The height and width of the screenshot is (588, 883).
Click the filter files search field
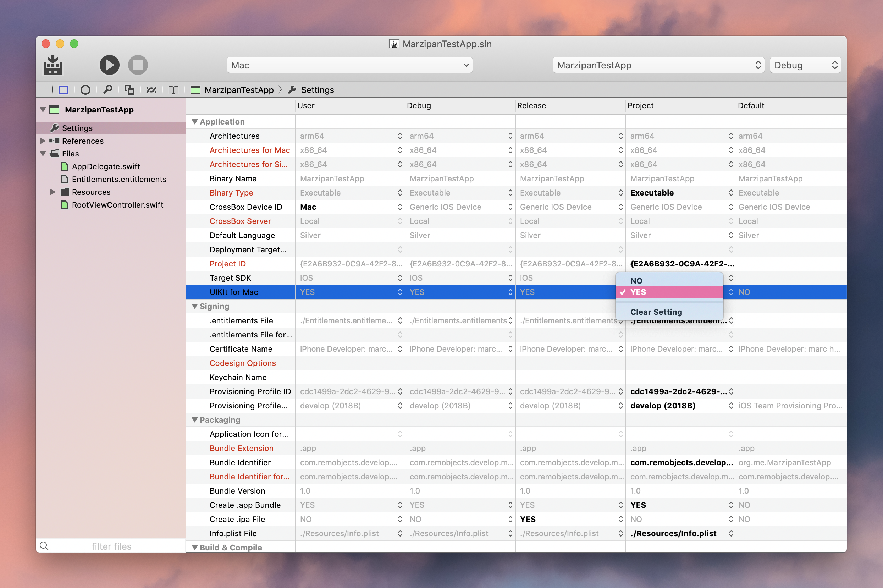(111, 546)
